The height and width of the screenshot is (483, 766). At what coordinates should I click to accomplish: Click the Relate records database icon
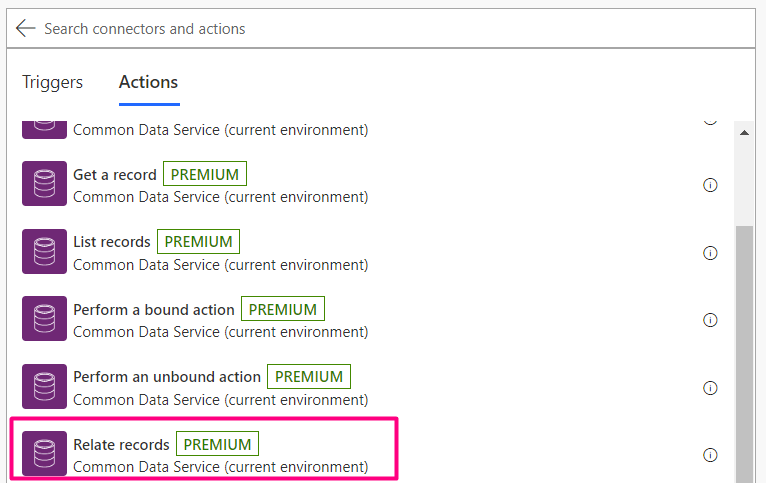44,454
